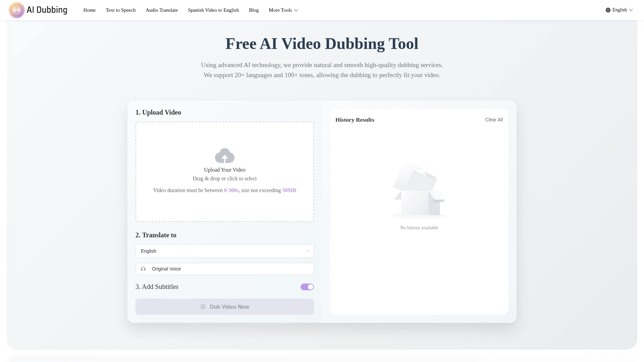The width and height of the screenshot is (644, 362).
Task: Open the Spanish Video to English link
Action: point(213,10)
